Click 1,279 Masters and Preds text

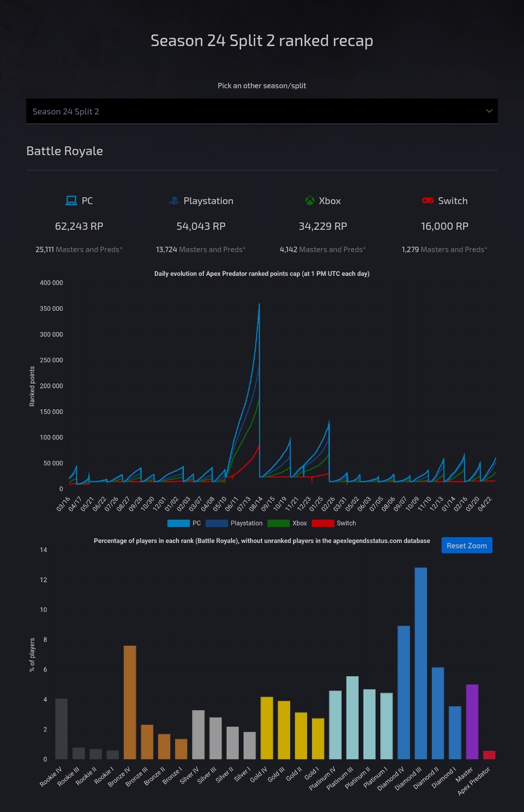(x=444, y=250)
